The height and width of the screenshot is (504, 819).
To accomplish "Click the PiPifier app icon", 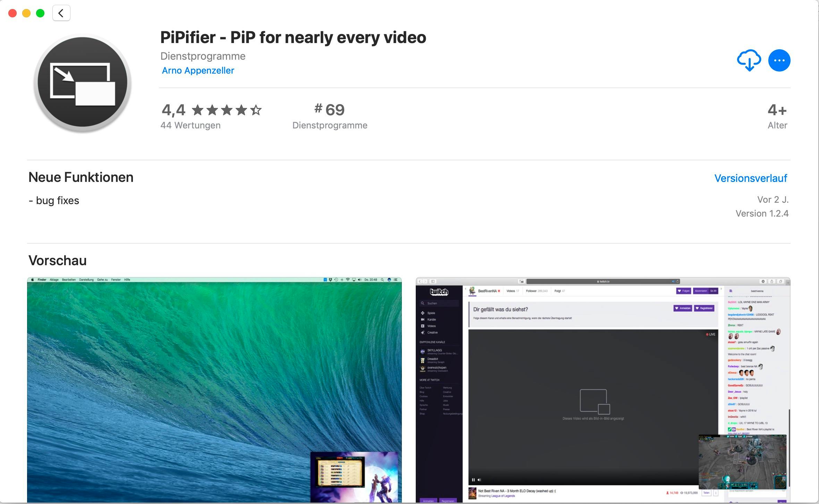I will tap(83, 83).
